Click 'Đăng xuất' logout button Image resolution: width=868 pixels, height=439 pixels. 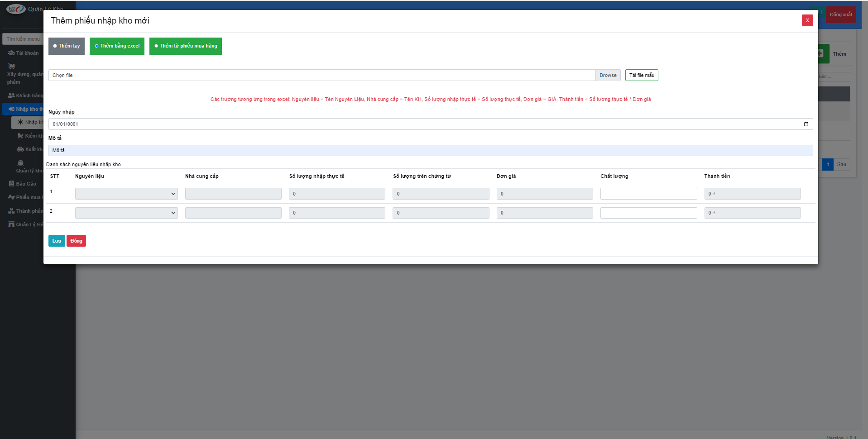[x=841, y=14]
